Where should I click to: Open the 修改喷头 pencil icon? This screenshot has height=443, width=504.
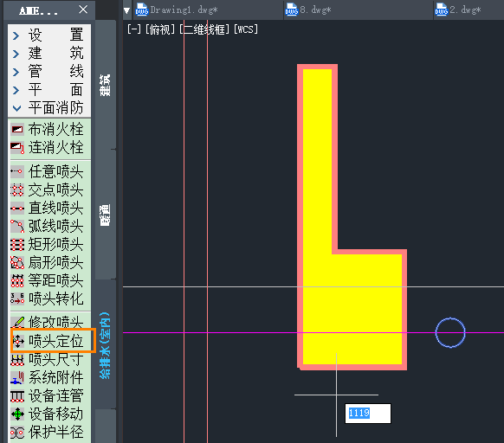[17, 322]
